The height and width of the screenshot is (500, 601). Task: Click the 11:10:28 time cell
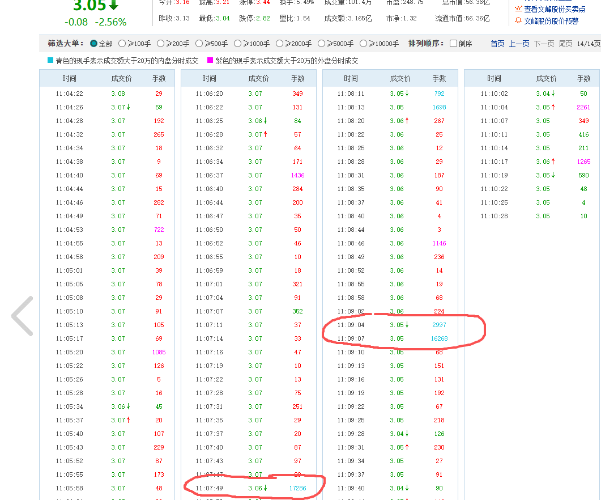pyautogui.click(x=494, y=216)
